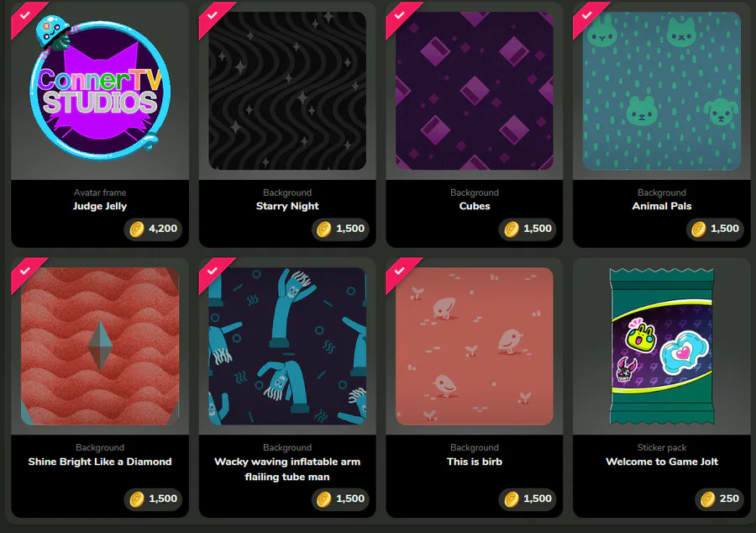Click the coin icon beside 4,200
This screenshot has width=756, height=533.
point(137,229)
